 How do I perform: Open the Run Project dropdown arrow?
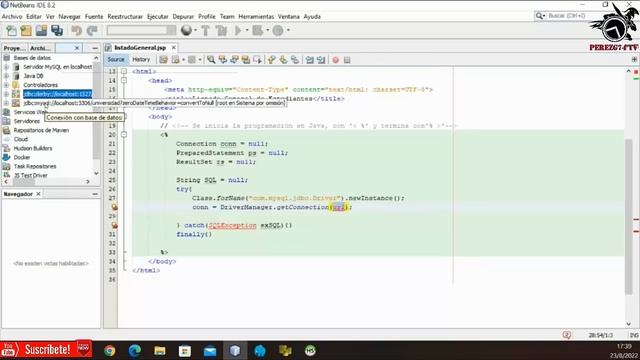(247, 31)
